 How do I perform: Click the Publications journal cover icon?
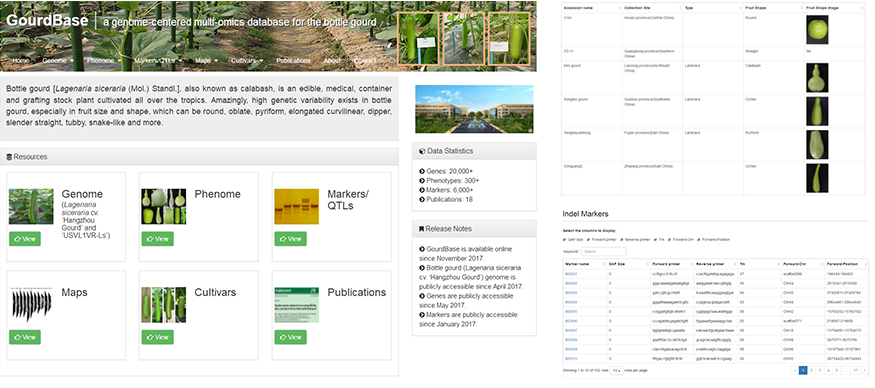[x=296, y=305]
